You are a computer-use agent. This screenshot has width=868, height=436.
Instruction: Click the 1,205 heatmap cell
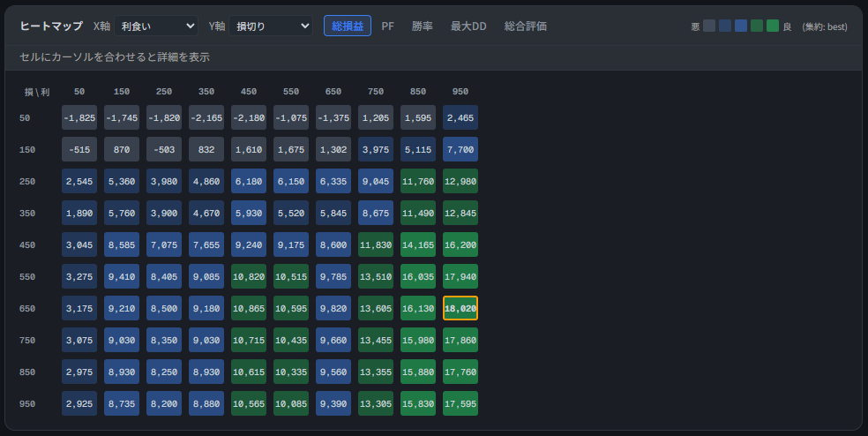click(375, 117)
